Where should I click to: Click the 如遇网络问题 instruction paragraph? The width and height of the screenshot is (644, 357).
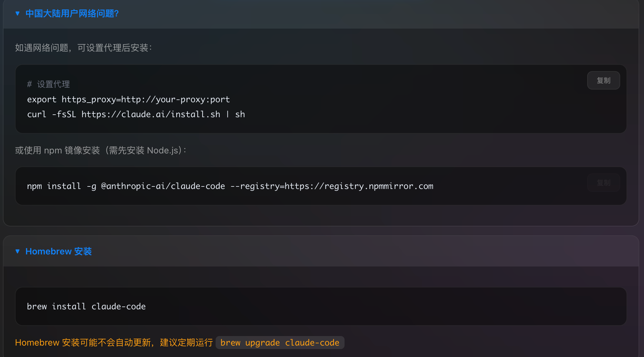tap(84, 48)
